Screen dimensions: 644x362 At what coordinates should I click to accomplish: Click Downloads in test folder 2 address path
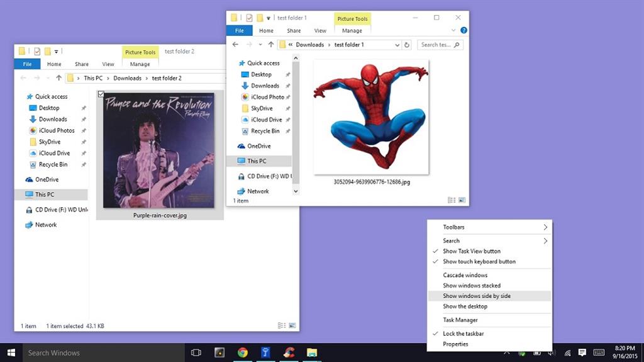tap(127, 78)
